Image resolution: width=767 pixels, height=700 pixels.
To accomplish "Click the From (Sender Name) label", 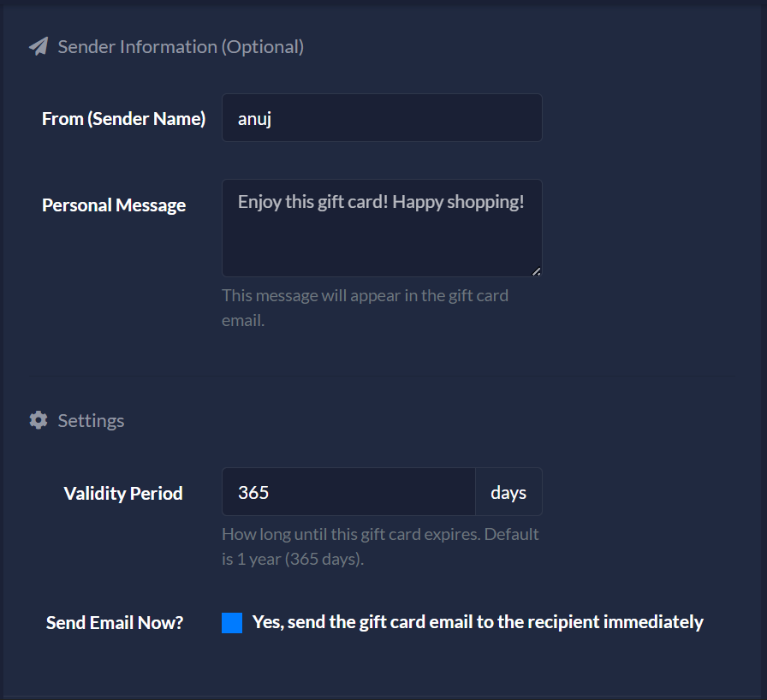I will pos(123,119).
